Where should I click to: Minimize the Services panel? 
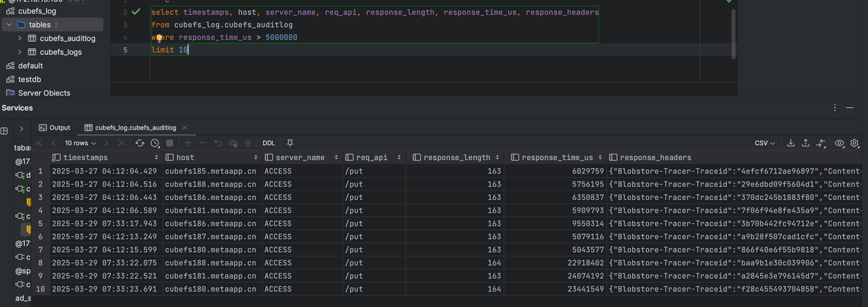click(849, 108)
